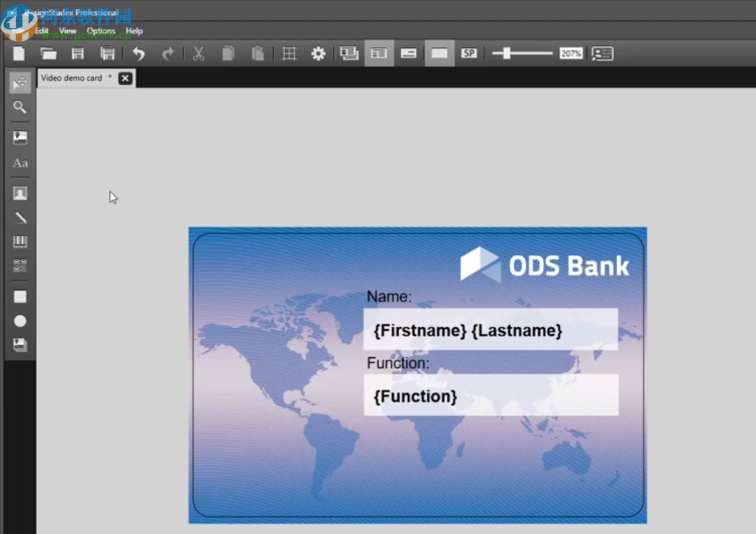Select the Aa text tool
This screenshot has width=756, height=534.
20,163
